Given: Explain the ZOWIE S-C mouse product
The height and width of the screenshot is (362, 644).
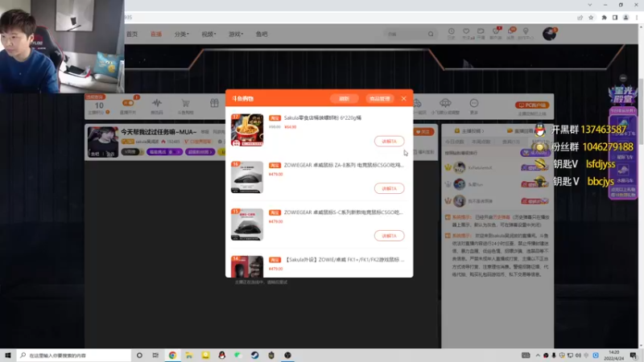Looking at the screenshot, I should (389, 236).
